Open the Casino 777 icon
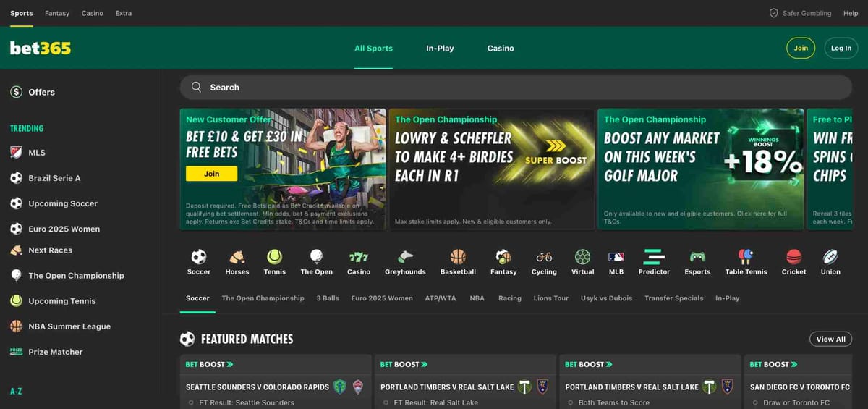Image resolution: width=868 pixels, height=409 pixels. click(x=359, y=257)
